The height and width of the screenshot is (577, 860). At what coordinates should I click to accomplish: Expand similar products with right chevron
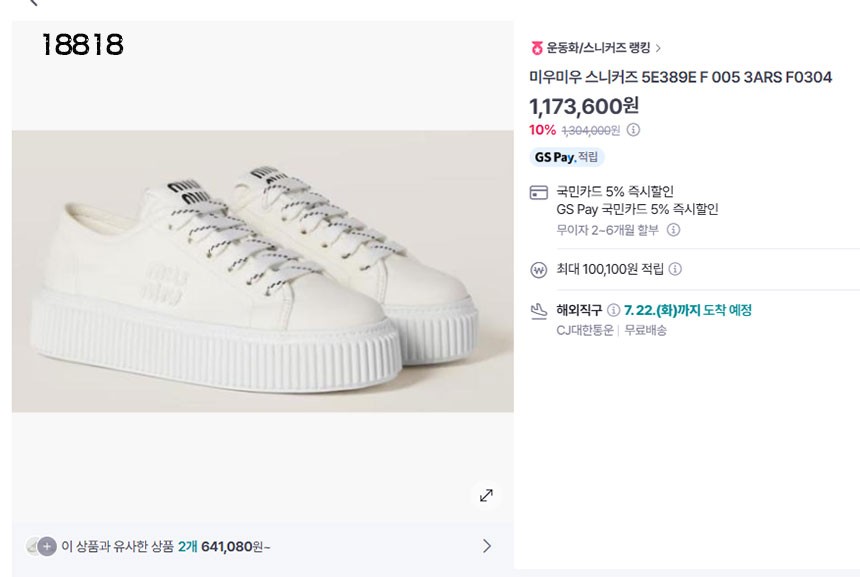point(487,546)
